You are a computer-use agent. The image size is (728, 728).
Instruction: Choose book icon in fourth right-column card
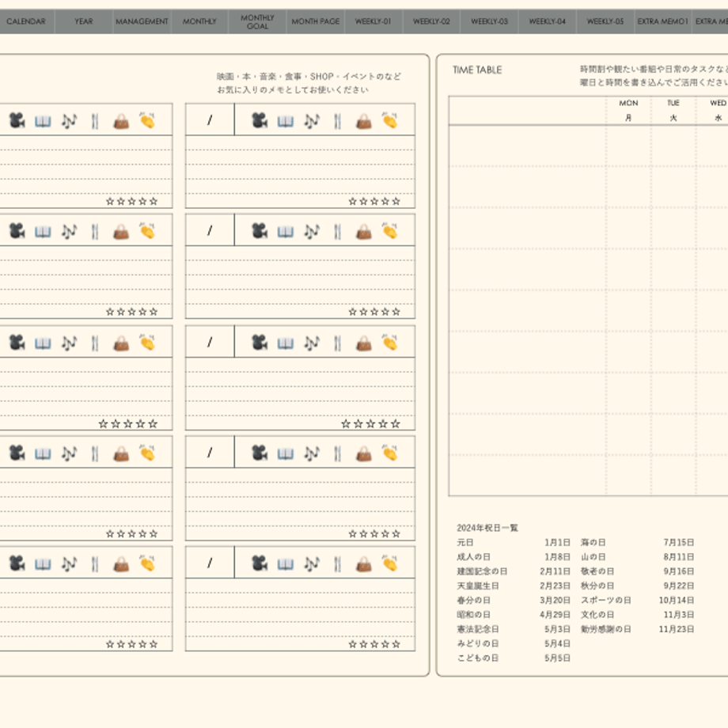(286, 453)
